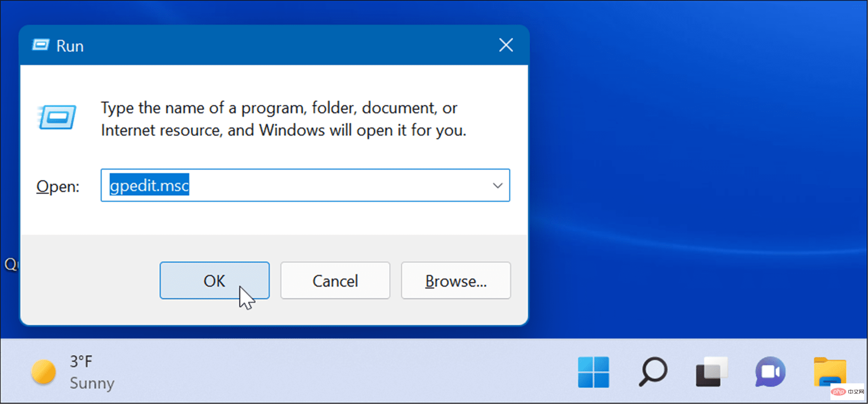This screenshot has width=868, height=404.
Task: Open the Windows Start menu
Action: (593, 372)
